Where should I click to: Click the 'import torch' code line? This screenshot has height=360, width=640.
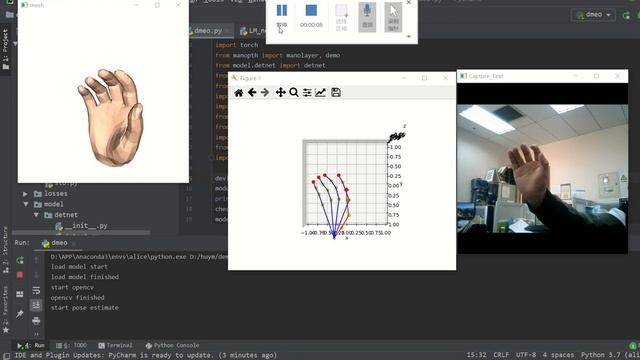(237, 45)
